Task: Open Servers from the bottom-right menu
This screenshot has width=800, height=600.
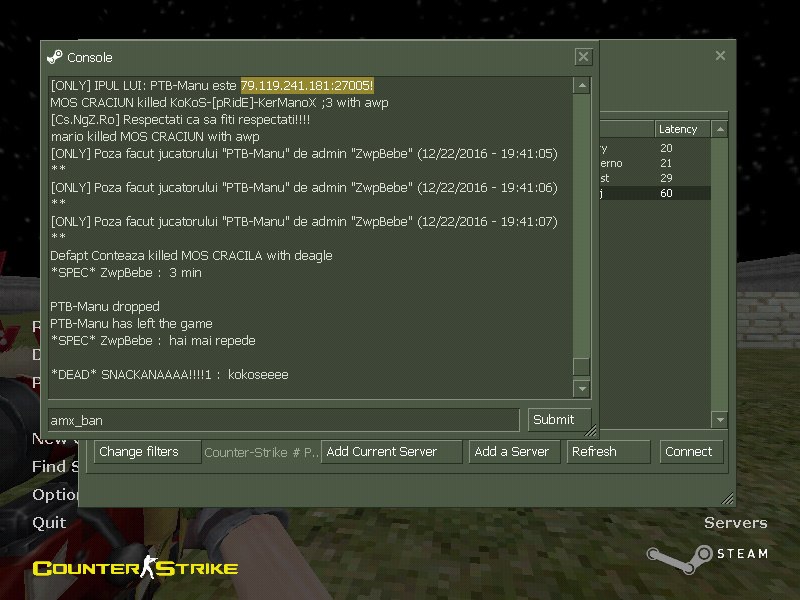Action: tap(735, 523)
